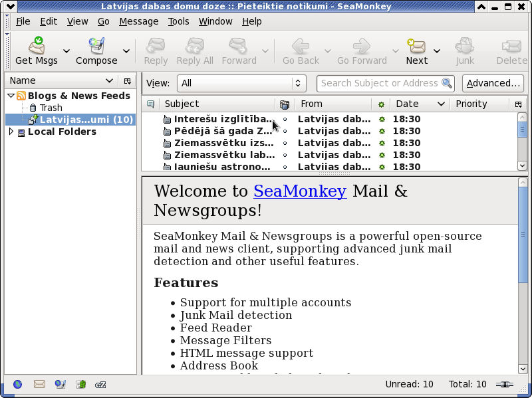Open Mail & Newsgroups status bar icon

pos(39,384)
